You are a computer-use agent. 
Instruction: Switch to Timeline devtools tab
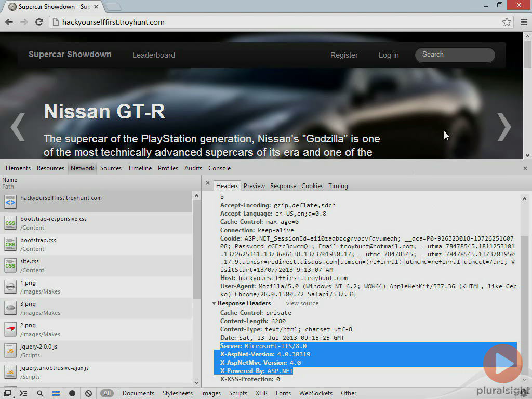(140, 168)
